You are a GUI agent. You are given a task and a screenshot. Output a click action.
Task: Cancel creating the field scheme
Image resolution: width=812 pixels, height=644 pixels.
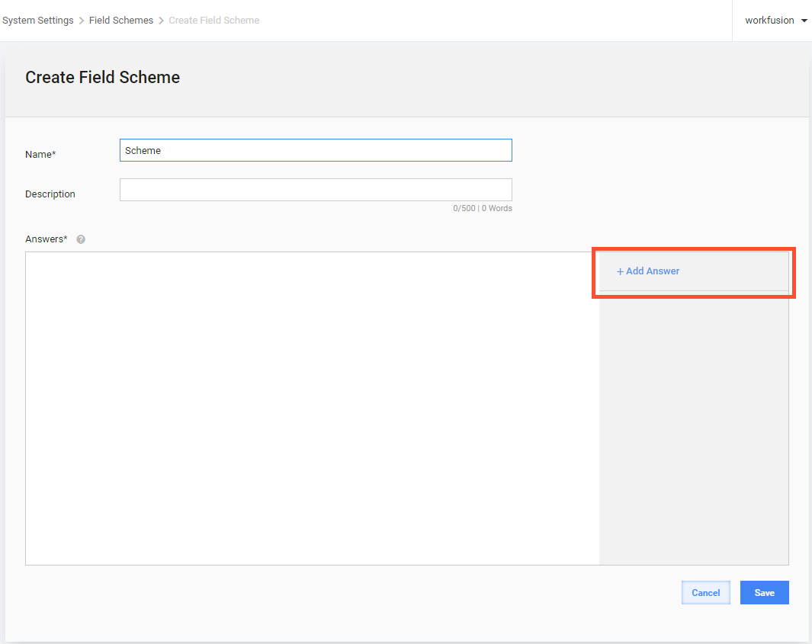point(706,593)
